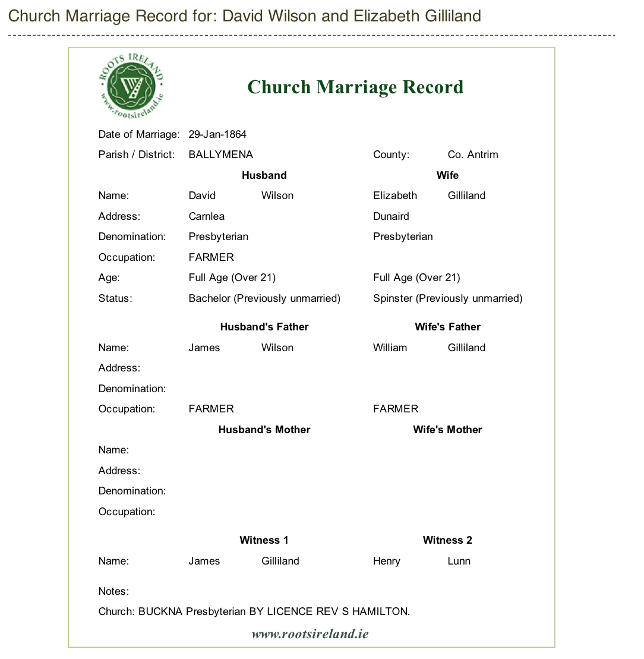Image resolution: width=644 pixels, height=659 pixels.
Task: Select husband's first name David
Action: (202, 196)
